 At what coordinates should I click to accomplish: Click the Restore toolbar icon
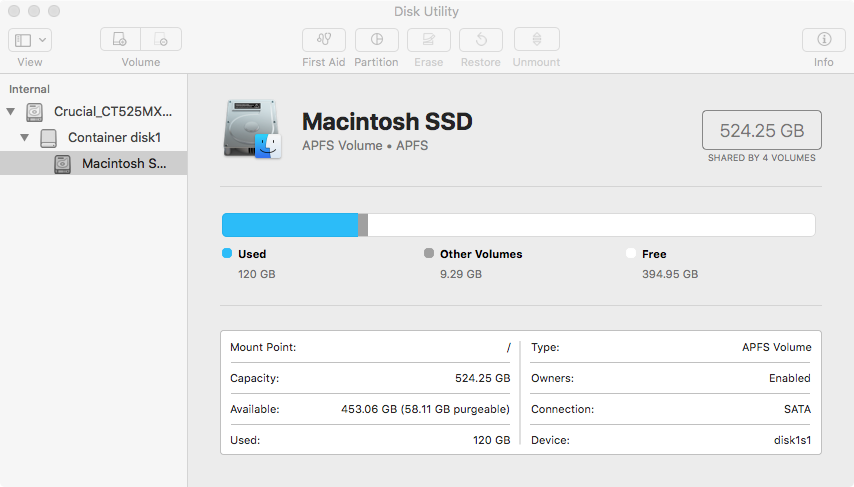481,39
